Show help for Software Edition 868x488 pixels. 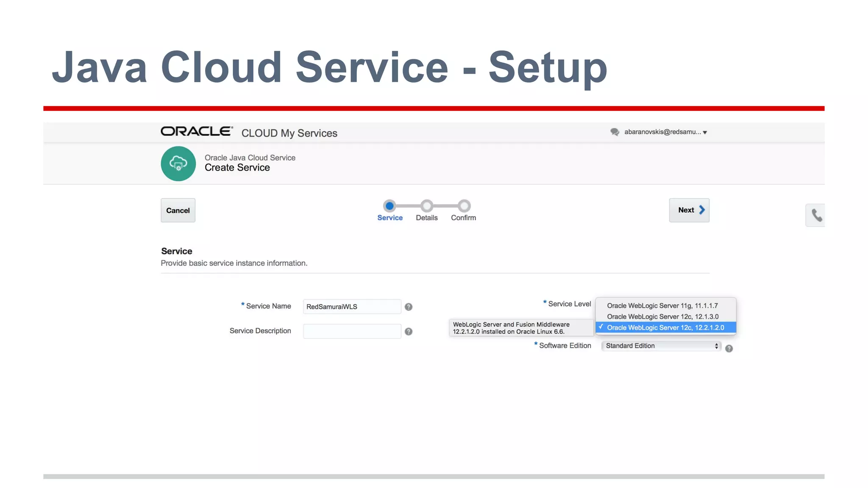(729, 348)
